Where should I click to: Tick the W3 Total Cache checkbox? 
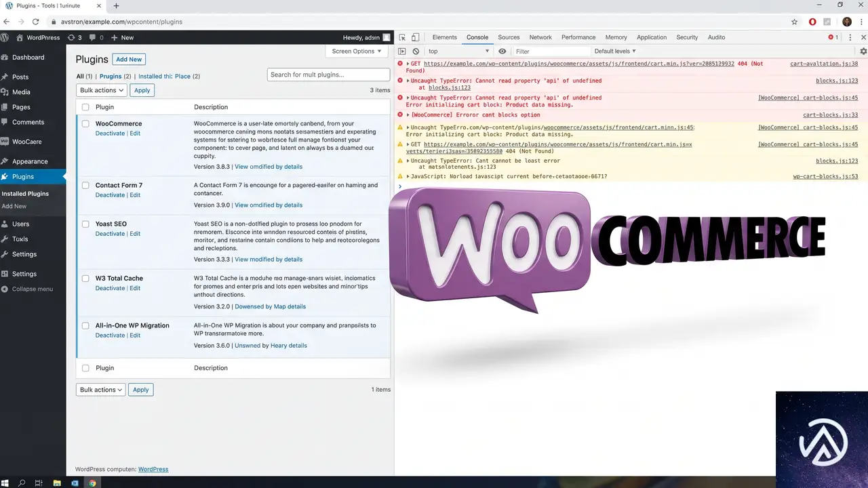[x=85, y=279]
